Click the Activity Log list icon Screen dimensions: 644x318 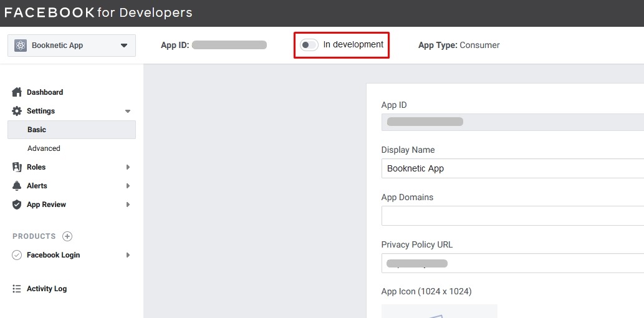(x=17, y=289)
